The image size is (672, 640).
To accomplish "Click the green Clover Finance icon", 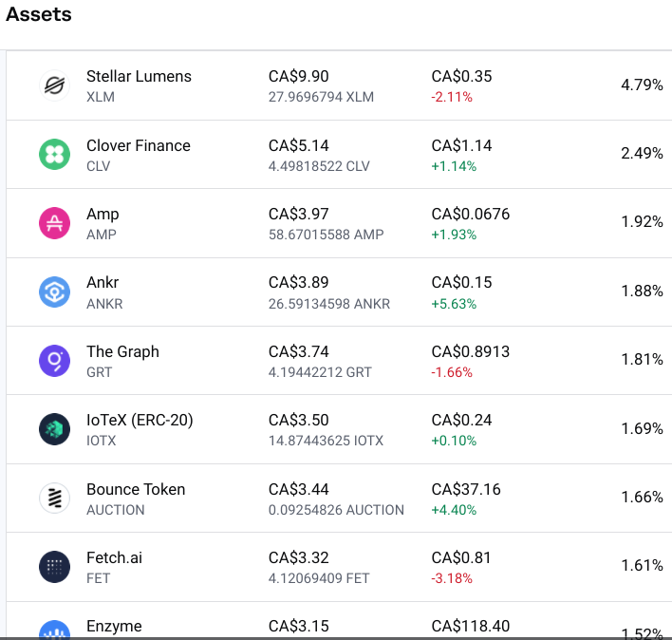I will pyautogui.click(x=54, y=155).
